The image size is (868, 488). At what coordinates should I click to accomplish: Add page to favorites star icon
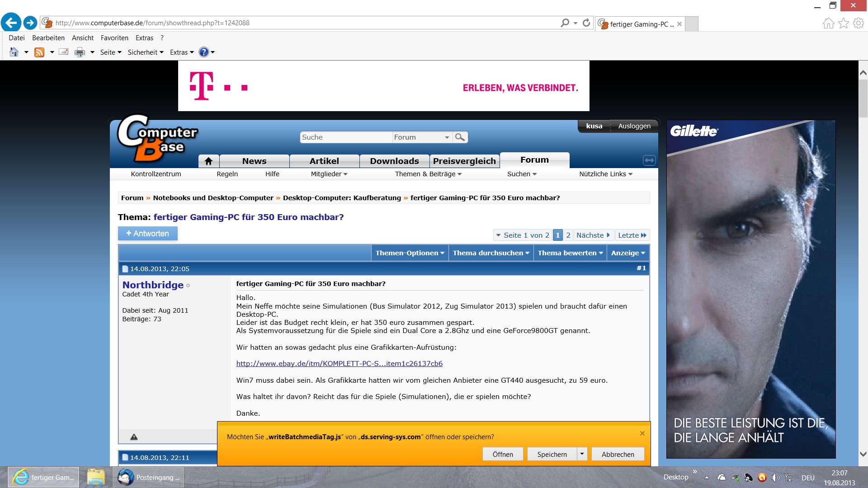pyautogui.click(x=844, y=23)
